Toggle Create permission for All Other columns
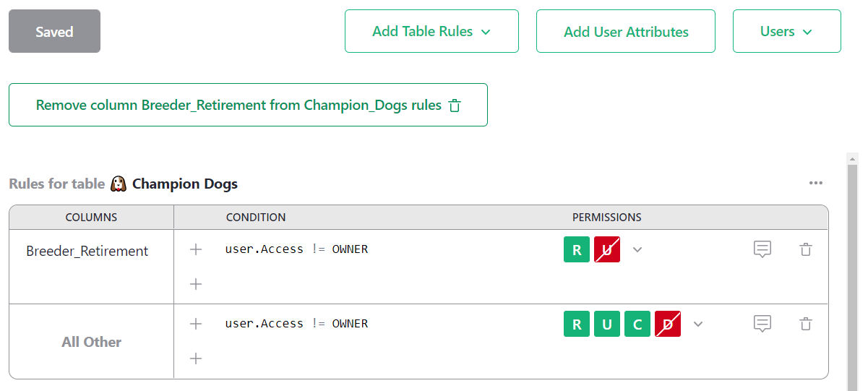The width and height of the screenshot is (868, 391). [x=637, y=325]
